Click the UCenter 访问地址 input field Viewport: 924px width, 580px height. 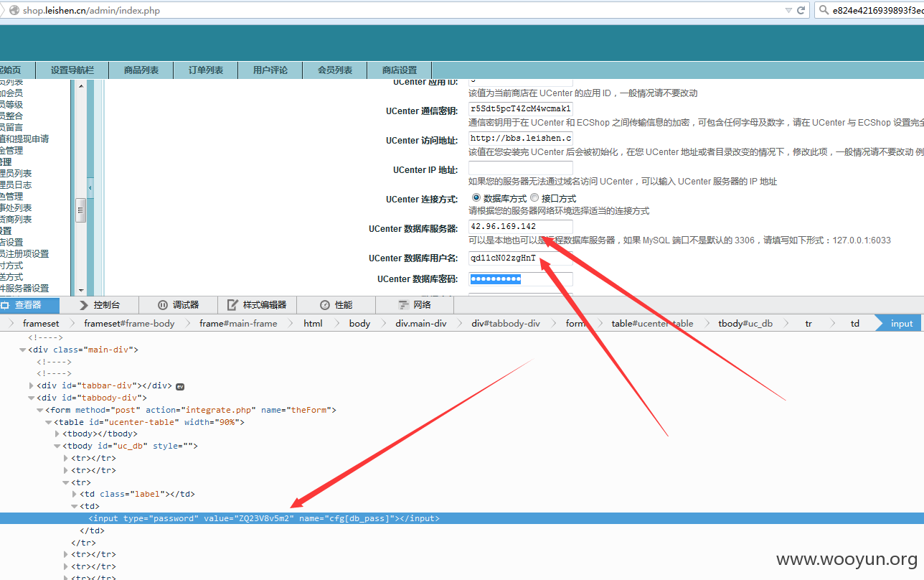pyautogui.click(x=521, y=139)
